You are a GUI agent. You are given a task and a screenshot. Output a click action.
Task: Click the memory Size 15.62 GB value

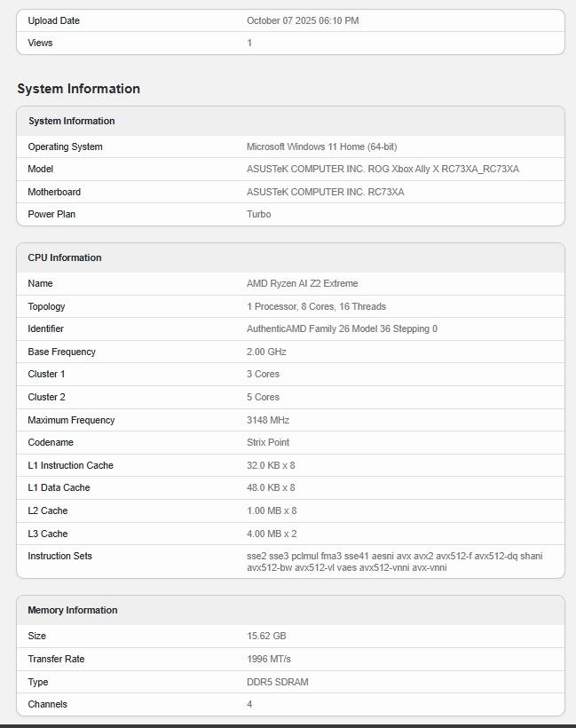266,636
